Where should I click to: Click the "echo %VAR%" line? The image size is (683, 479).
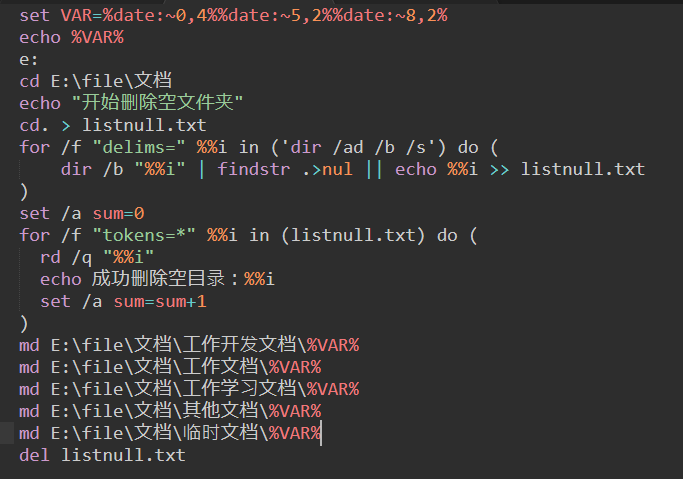(71, 37)
